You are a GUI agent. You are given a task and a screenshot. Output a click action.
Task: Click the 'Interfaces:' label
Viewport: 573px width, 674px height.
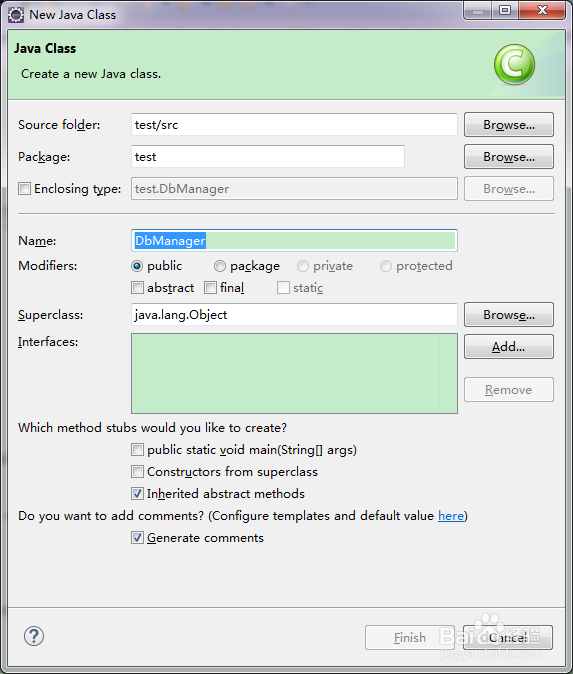tap(48, 342)
